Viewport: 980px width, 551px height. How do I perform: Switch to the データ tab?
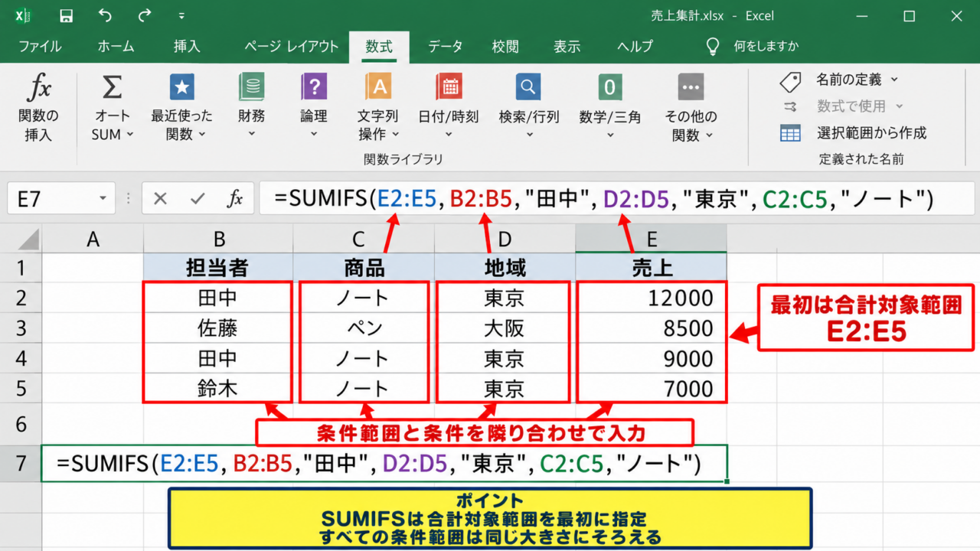tap(445, 47)
